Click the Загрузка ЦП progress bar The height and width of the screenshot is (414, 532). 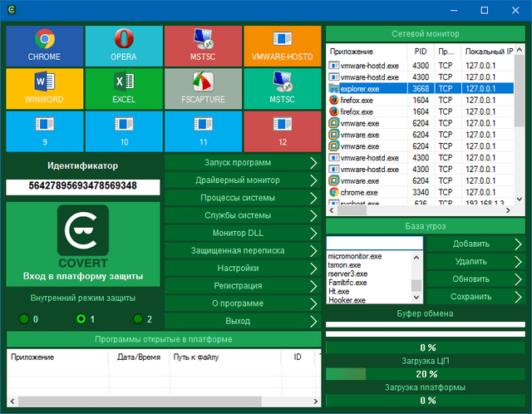pyautogui.click(x=427, y=374)
